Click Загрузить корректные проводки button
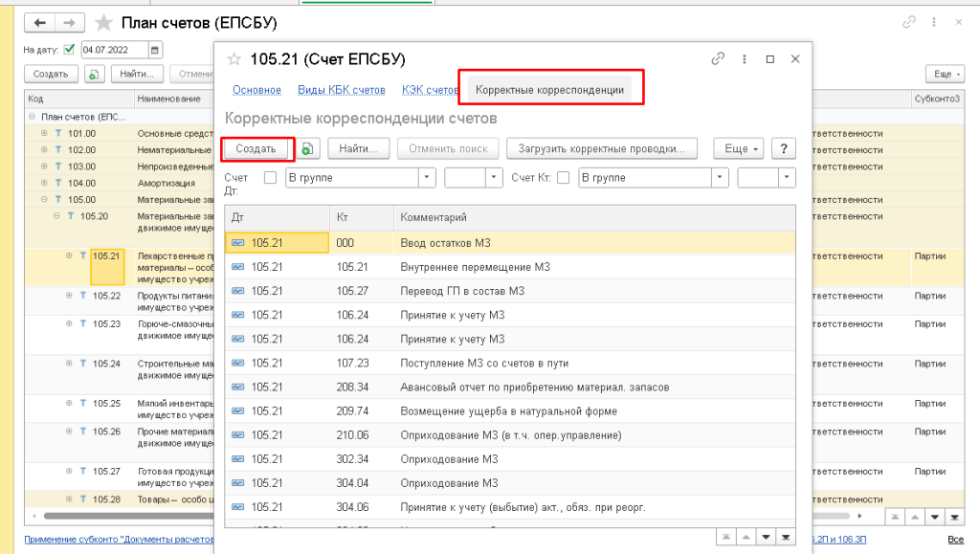This screenshot has width=980, height=554. 601,148
